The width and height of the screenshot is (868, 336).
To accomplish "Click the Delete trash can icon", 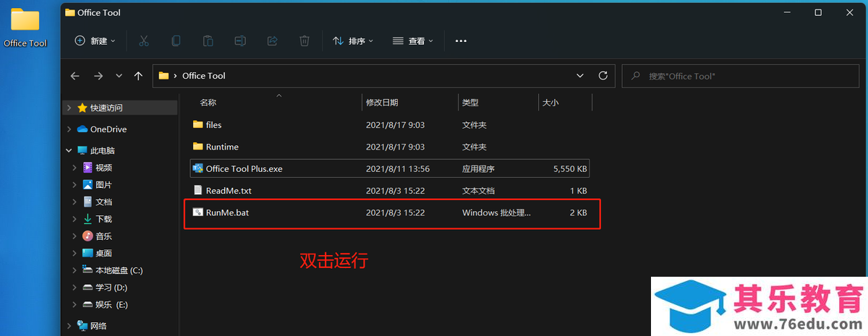I will click(x=305, y=41).
